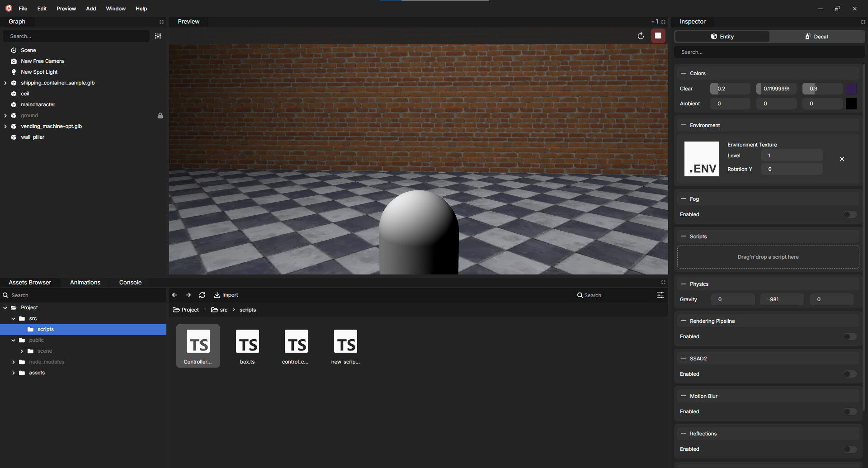Collapse the Physics section
The image size is (868, 468).
click(x=684, y=284)
